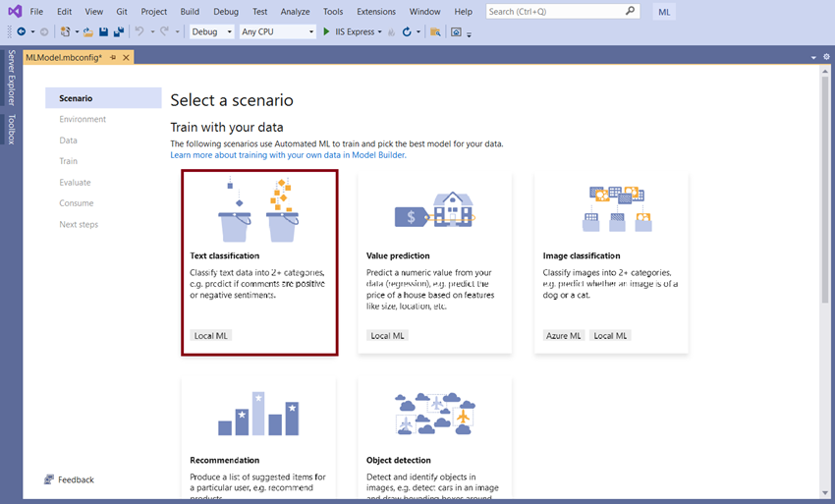
Task: Click the Value prediction house price illustration
Action: click(x=434, y=210)
